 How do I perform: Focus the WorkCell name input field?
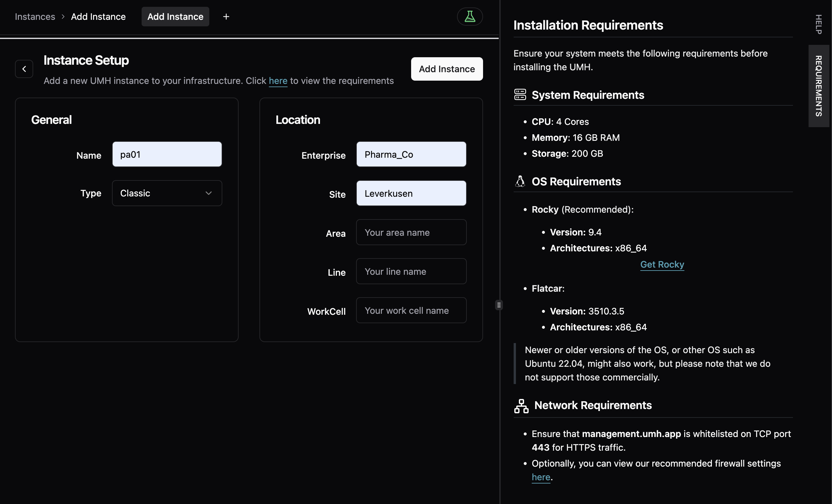(x=411, y=310)
